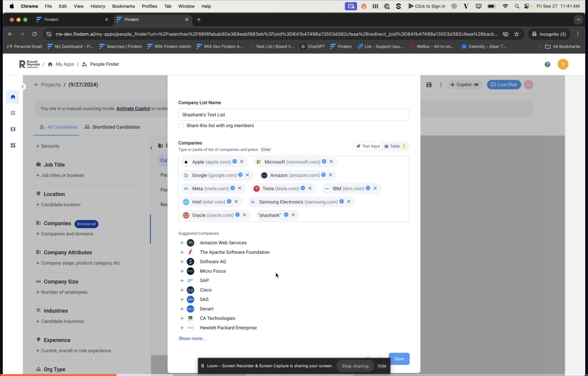Viewport: 588px width, 376px height.
Task: Add Hewlett Packard Enterprise suggestion
Action: click(182, 328)
